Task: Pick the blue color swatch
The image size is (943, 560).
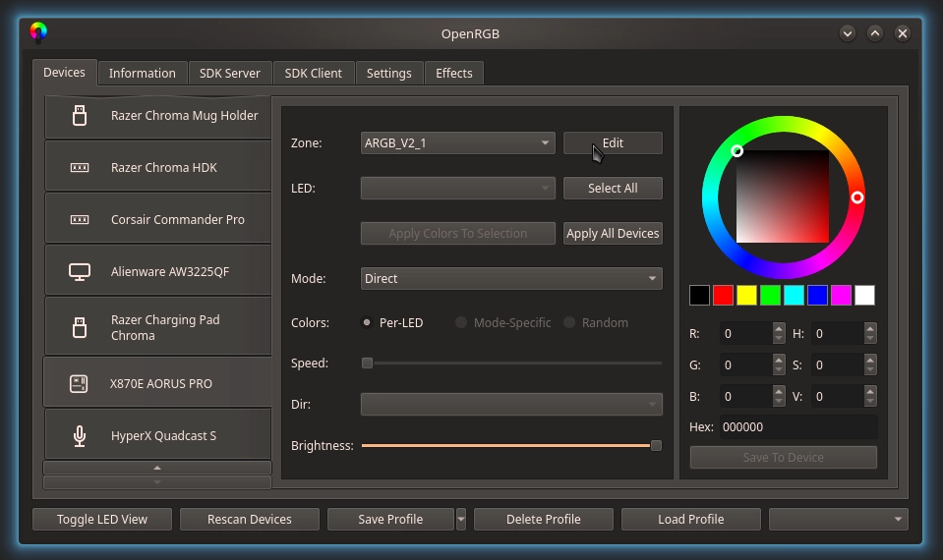Action: click(x=817, y=295)
